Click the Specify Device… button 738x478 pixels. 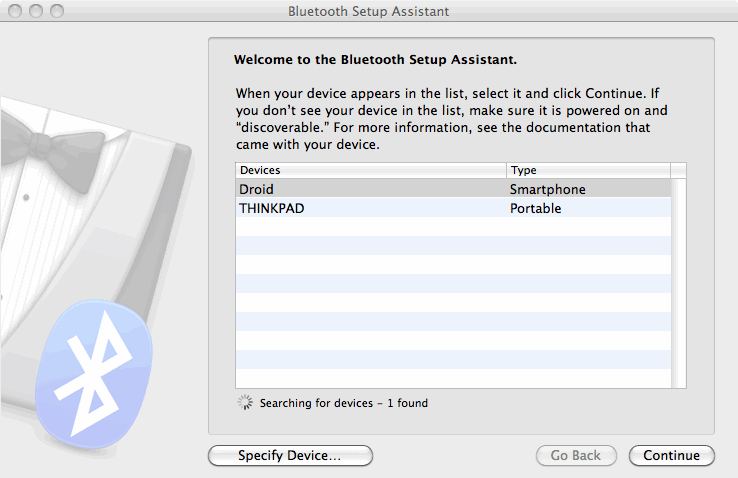290,456
